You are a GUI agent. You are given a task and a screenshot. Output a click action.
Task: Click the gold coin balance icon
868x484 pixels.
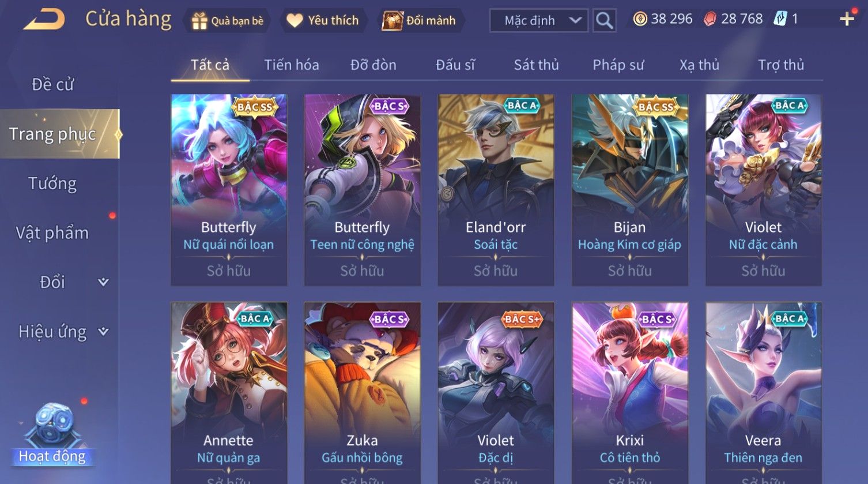[640, 20]
